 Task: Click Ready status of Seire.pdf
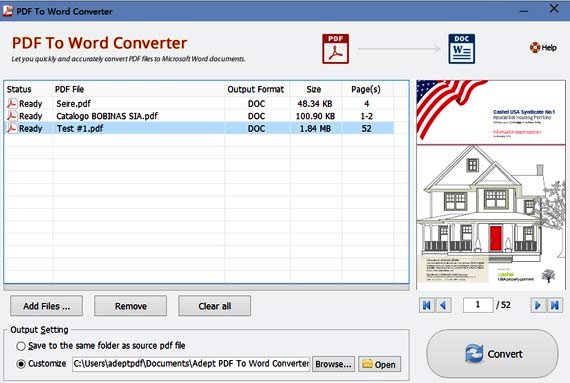tap(31, 104)
